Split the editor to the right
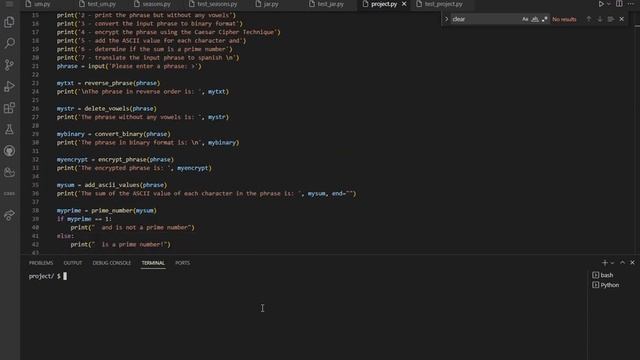The height and width of the screenshot is (360, 640). point(619,4)
